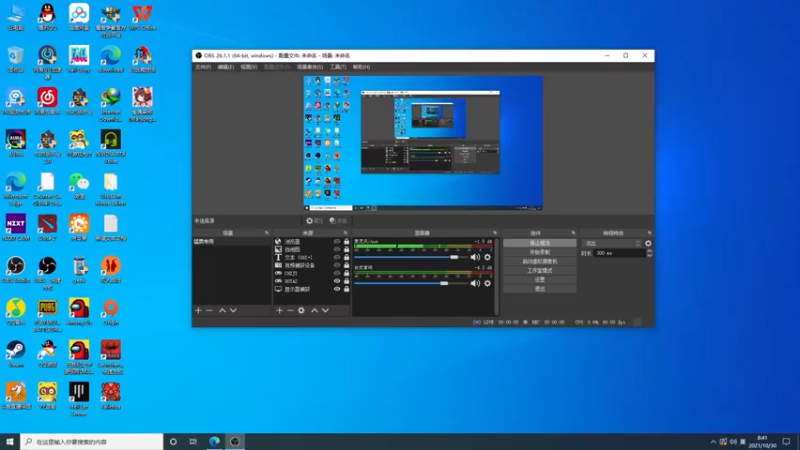
Task: Click 工作室模式 studio mode button
Action: 540,270
